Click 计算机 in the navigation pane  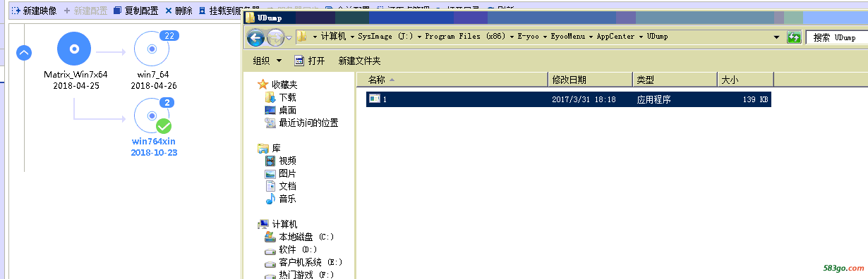coord(284,224)
